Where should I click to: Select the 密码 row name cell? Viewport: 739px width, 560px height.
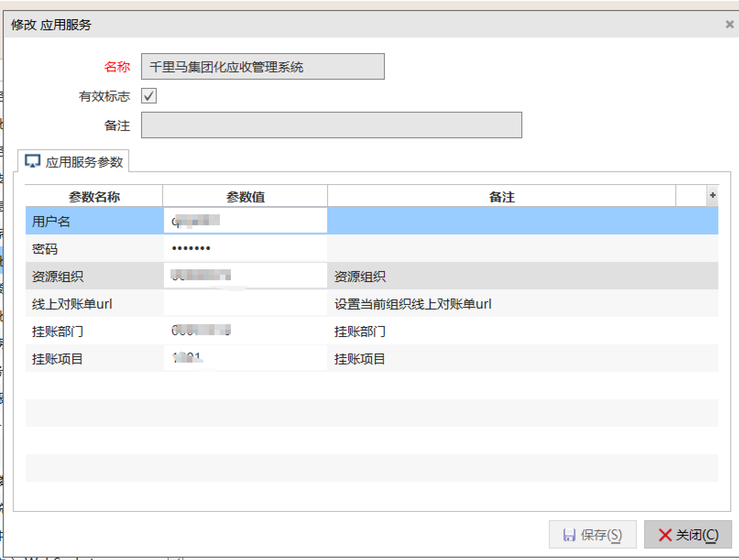click(94, 249)
